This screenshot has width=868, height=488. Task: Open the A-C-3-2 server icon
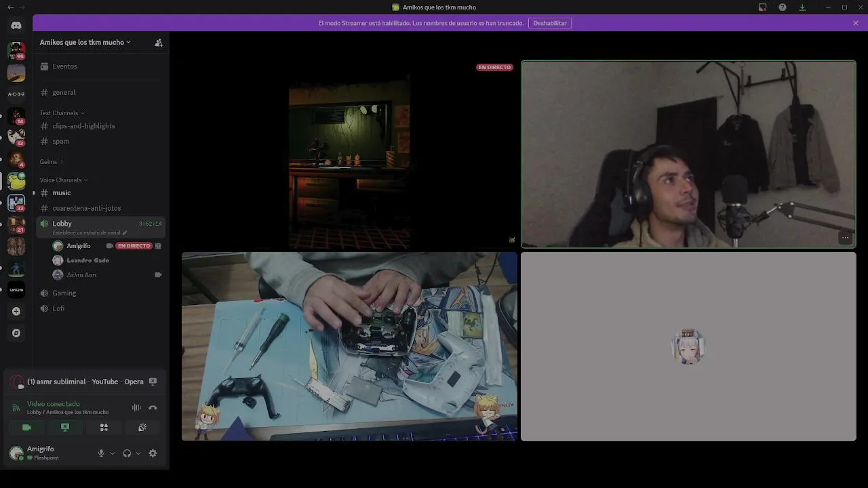point(16,94)
